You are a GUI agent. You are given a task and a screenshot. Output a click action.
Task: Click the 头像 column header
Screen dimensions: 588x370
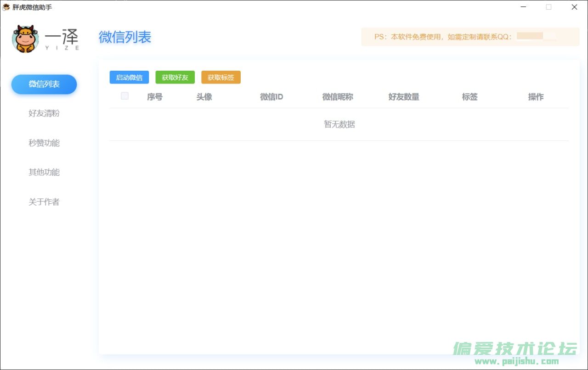tap(204, 97)
